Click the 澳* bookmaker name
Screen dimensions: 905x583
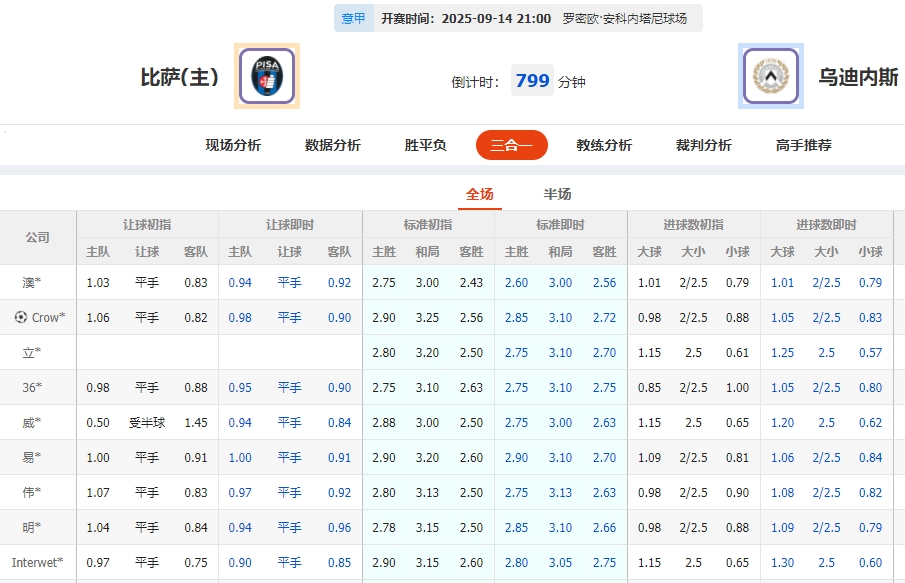29,282
